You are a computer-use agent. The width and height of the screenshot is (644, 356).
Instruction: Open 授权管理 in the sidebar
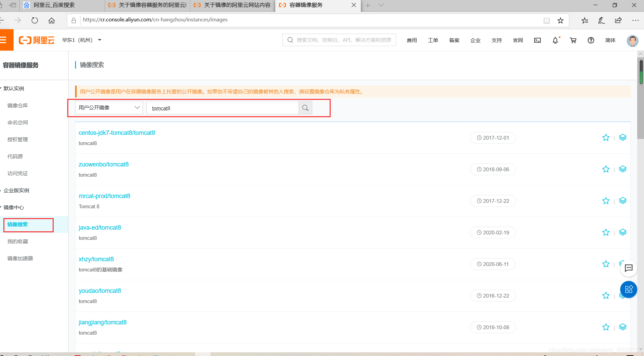pyautogui.click(x=18, y=139)
